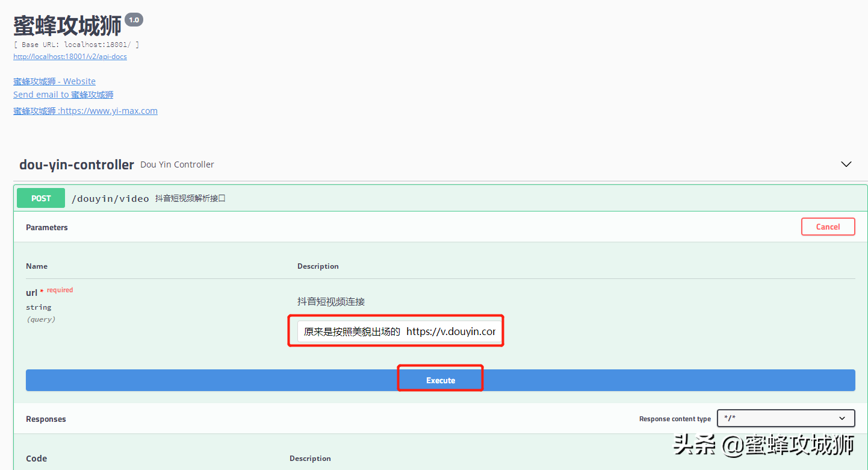
Task: Click the Code column header
Action: 36,459
